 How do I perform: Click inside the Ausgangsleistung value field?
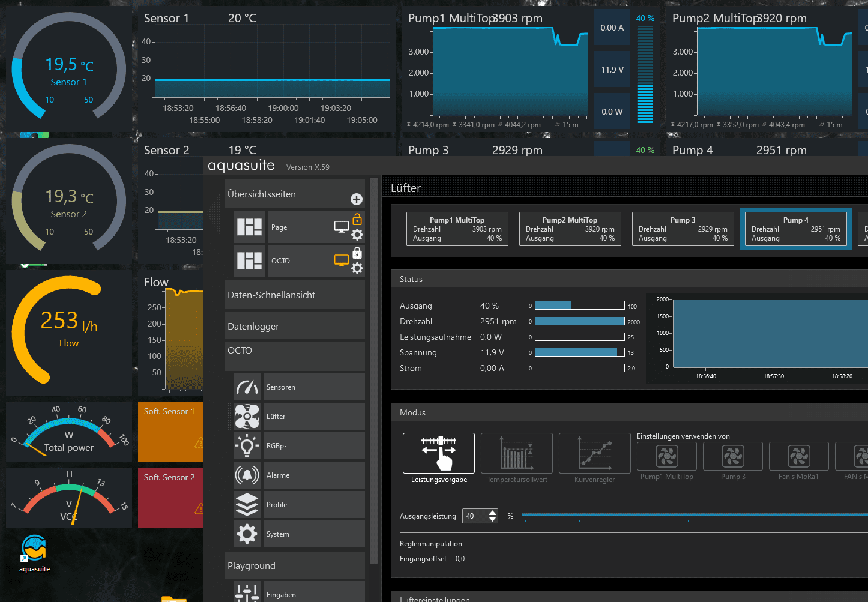coord(475,516)
